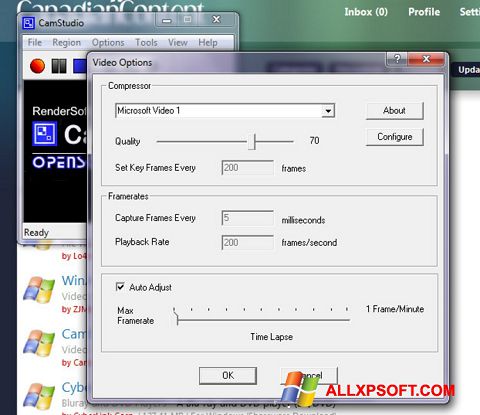This screenshot has width=480, height=415.
Task: Click the Windows logo icon beside the Cyb listing
Action: coord(39,396)
